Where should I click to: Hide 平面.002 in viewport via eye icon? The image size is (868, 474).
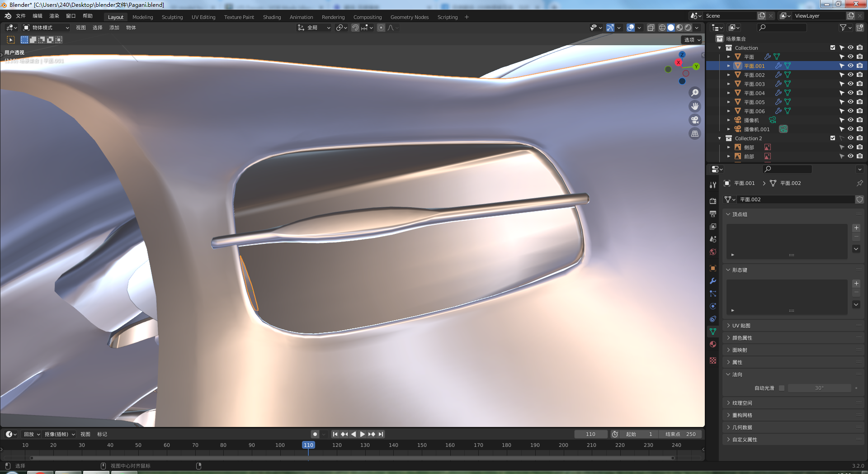pos(850,75)
